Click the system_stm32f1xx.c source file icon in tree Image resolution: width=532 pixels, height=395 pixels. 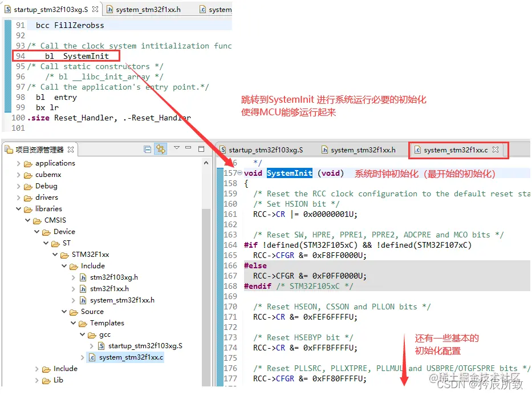click(x=92, y=358)
